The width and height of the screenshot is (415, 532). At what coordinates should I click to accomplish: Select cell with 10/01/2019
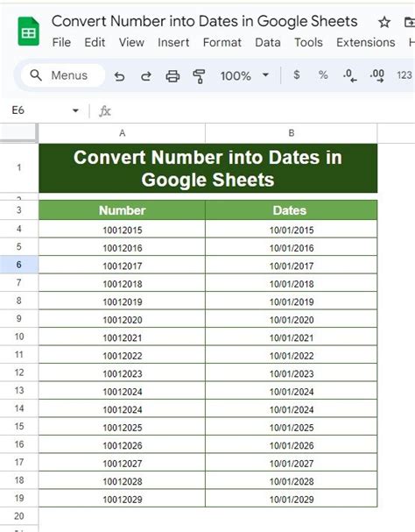[292, 301]
